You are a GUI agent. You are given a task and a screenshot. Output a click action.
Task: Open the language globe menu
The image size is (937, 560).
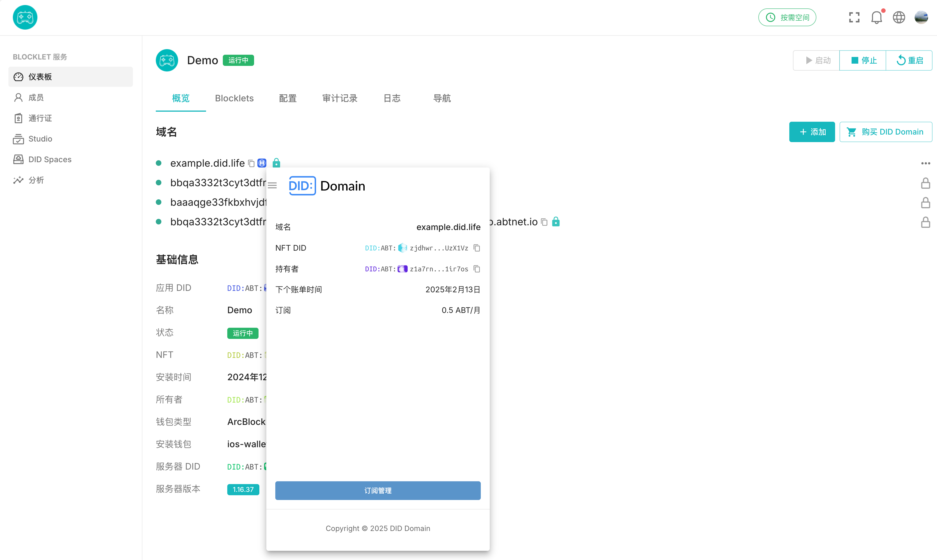click(899, 18)
